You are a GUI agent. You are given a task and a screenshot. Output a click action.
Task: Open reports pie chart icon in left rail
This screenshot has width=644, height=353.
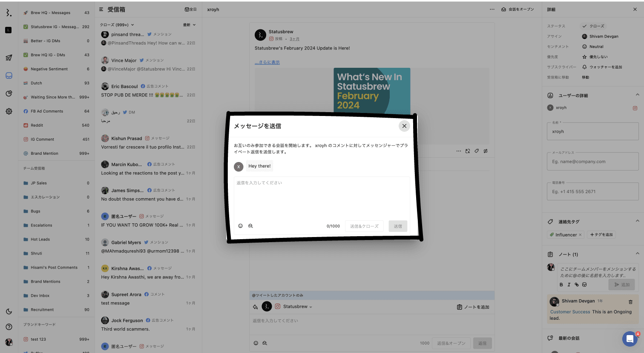tap(9, 93)
